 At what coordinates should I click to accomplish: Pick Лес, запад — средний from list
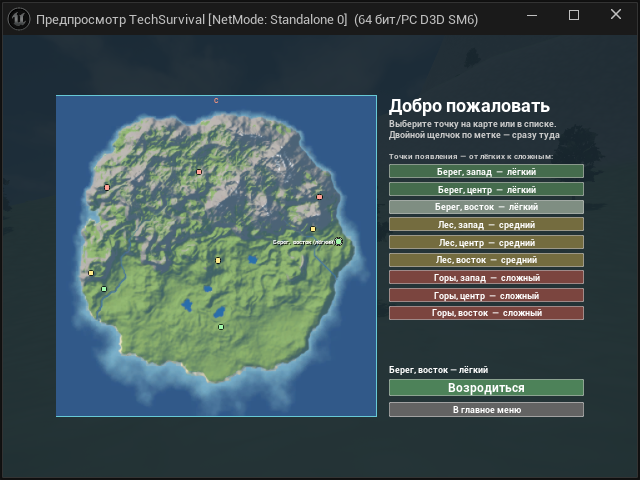coord(486,224)
